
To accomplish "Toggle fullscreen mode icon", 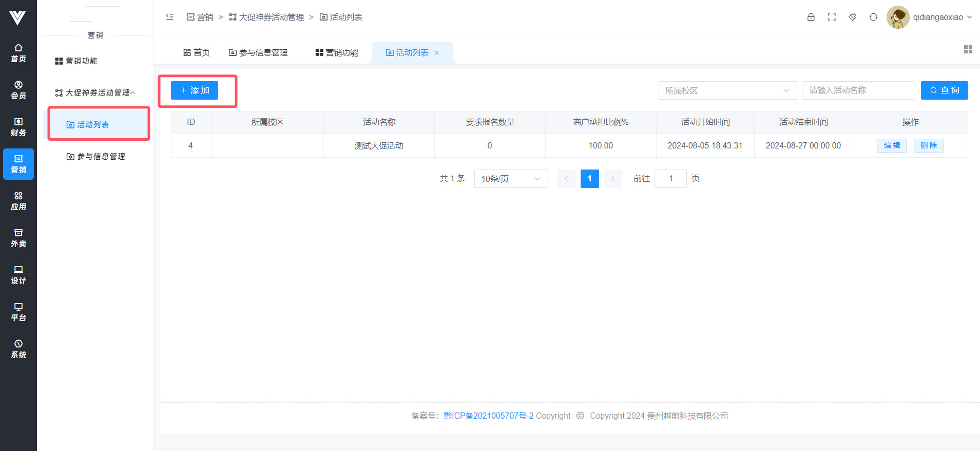I will click(x=832, y=17).
